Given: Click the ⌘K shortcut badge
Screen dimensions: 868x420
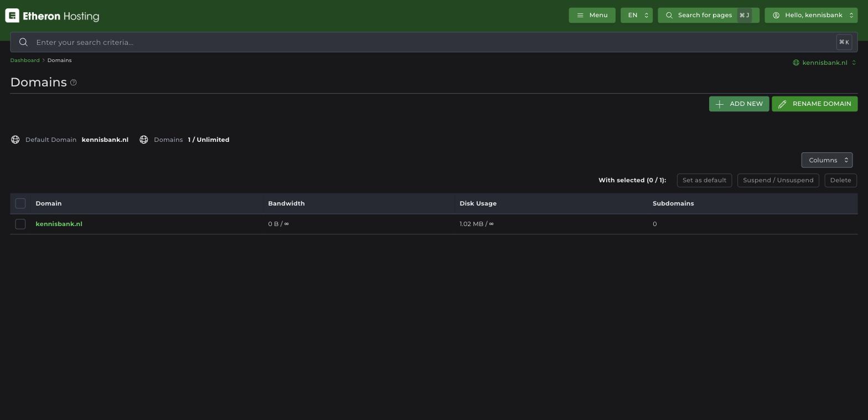Looking at the screenshot, I should click(844, 42).
